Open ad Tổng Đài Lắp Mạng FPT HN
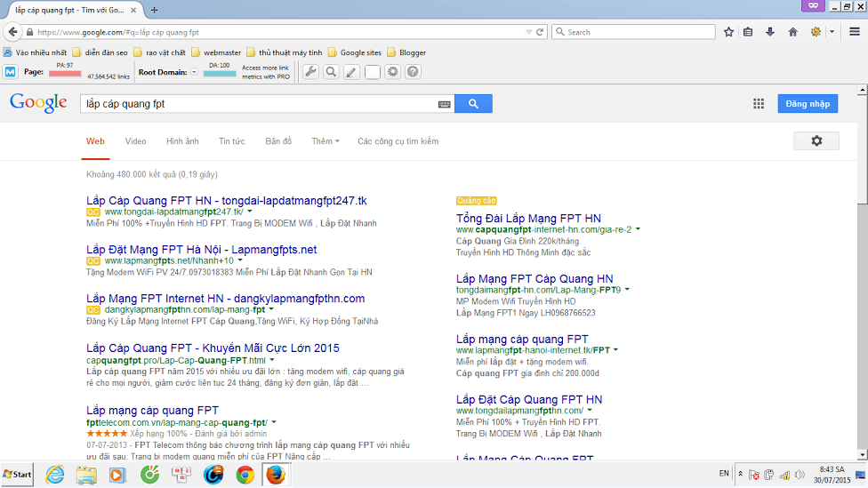This screenshot has height=488, width=868. [528, 218]
